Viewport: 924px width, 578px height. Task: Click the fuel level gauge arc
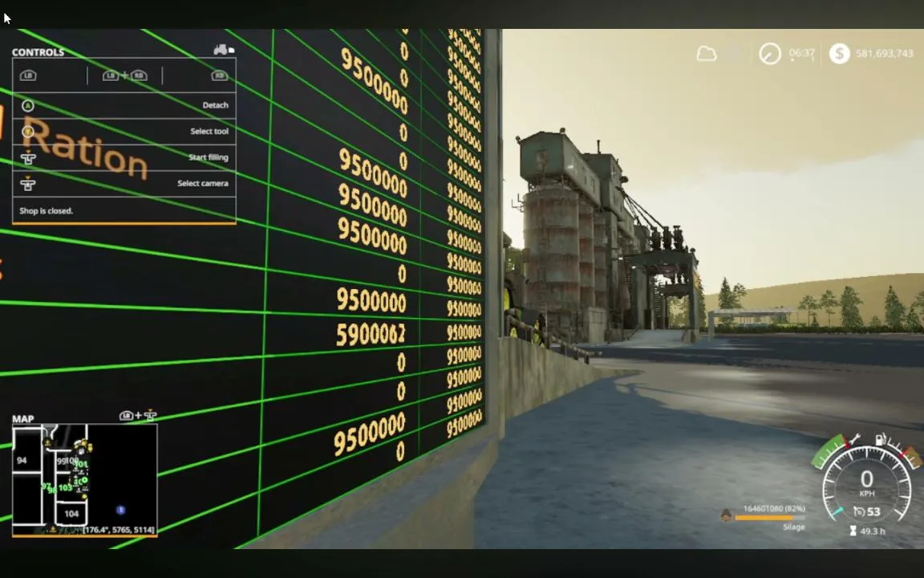[x=903, y=453]
